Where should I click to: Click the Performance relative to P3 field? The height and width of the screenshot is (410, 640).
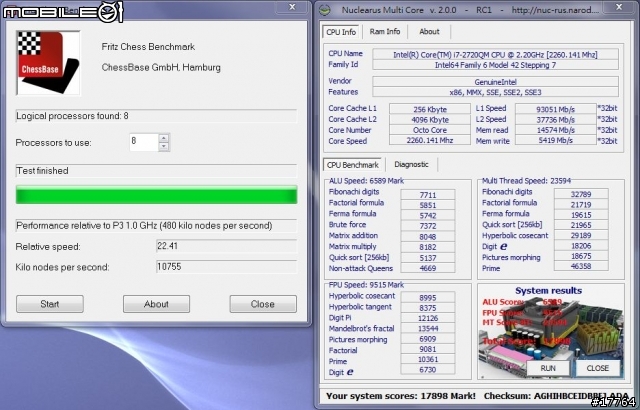(156, 226)
